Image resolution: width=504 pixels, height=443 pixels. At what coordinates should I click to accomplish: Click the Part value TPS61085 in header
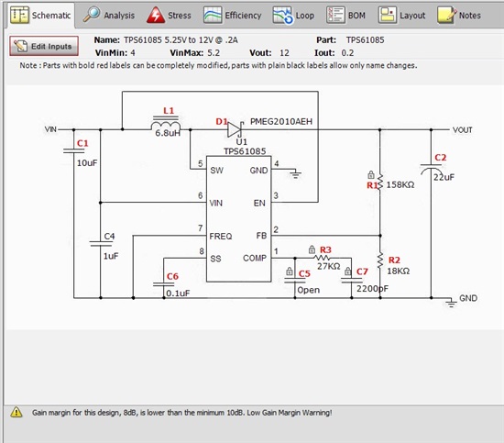[x=365, y=39]
